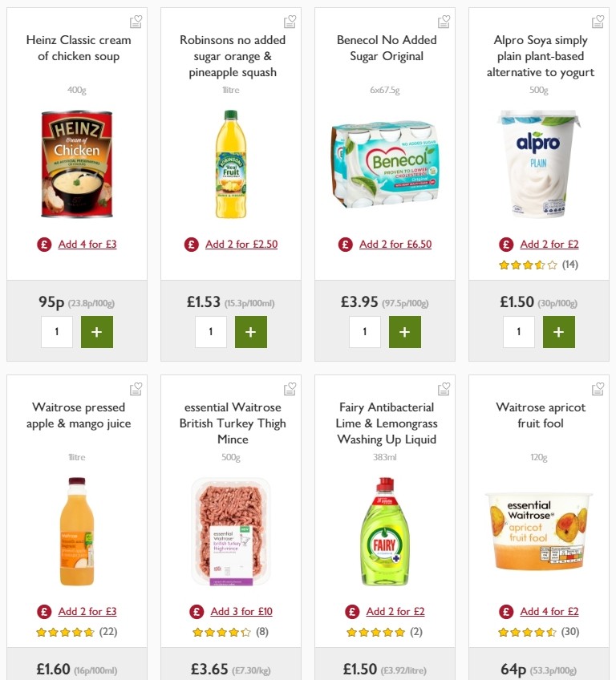Open the Add 4 for £2 fruit fool offer
The image size is (616, 680).
(x=549, y=611)
